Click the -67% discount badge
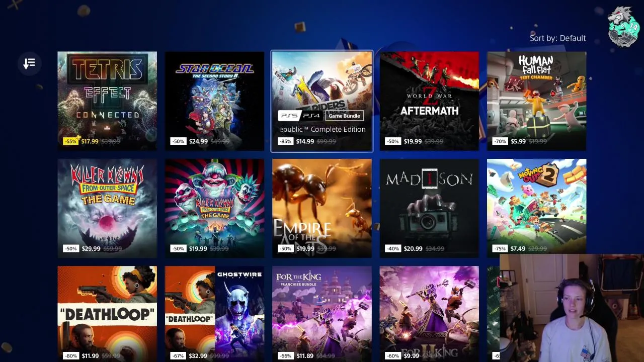 [x=178, y=355]
